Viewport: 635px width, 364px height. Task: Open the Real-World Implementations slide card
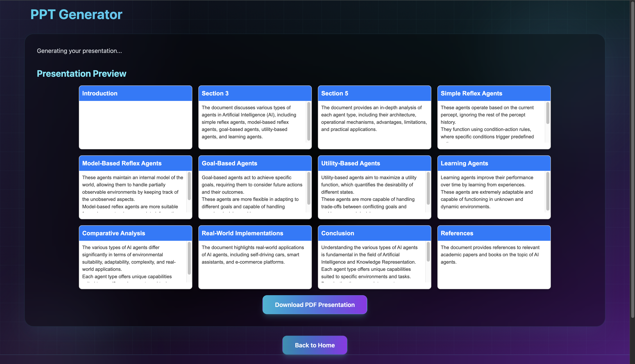pyautogui.click(x=255, y=257)
